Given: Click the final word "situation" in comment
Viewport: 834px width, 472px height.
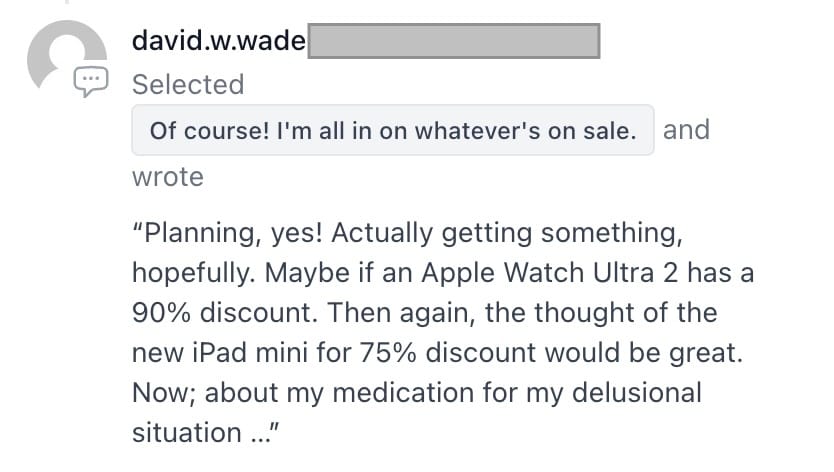Looking at the screenshot, I should 187,432.
